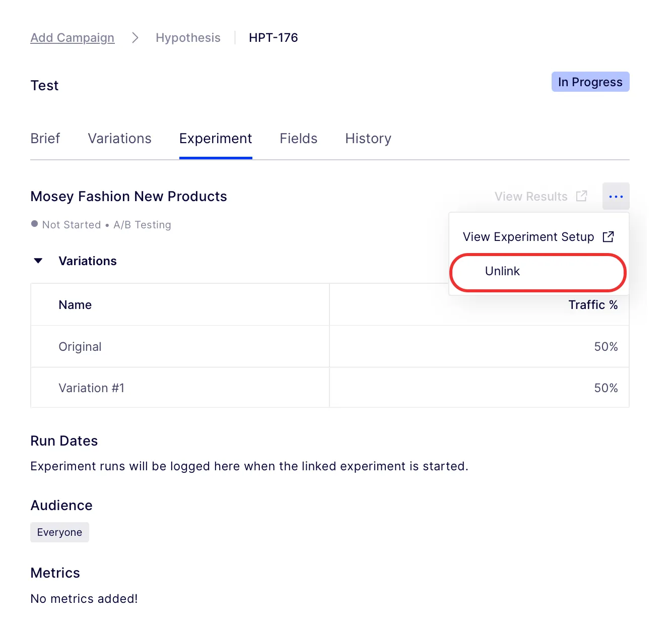Screen dimensions: 672x622
Task: Click the Traffic % column header
Action: click(x=593, y=305)
